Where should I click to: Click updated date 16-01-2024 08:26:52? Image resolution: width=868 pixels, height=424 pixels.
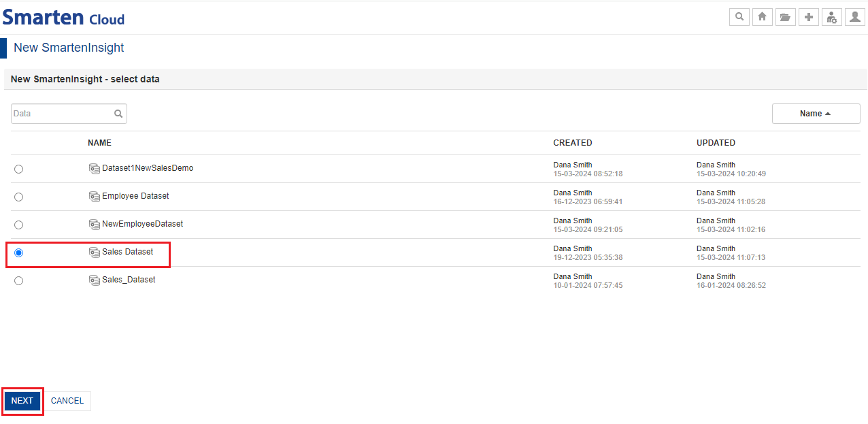click(x=731, y=285)
